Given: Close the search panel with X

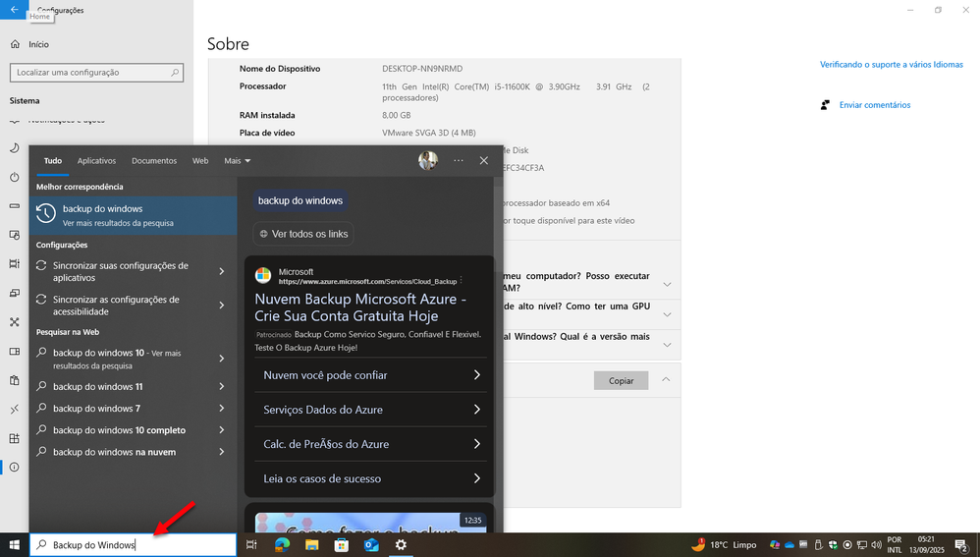Looking at the screenshot, I should [x=484, y=161].
